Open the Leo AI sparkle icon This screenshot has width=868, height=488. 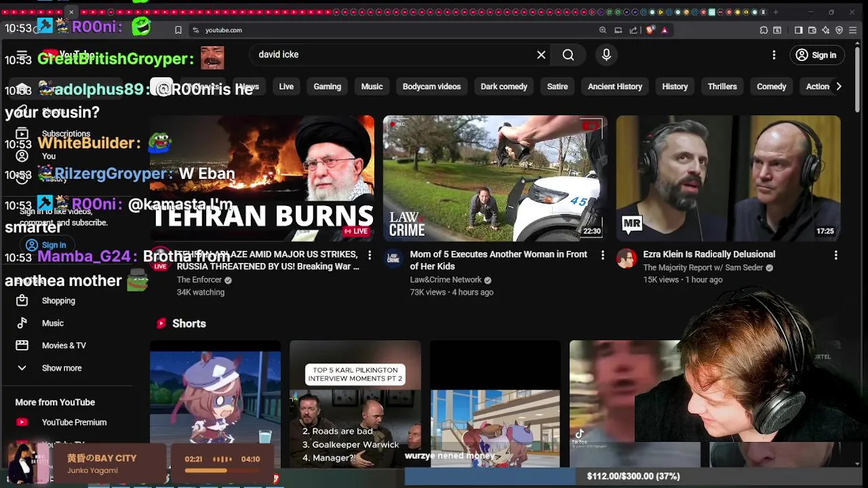click(x=825, y=30)
